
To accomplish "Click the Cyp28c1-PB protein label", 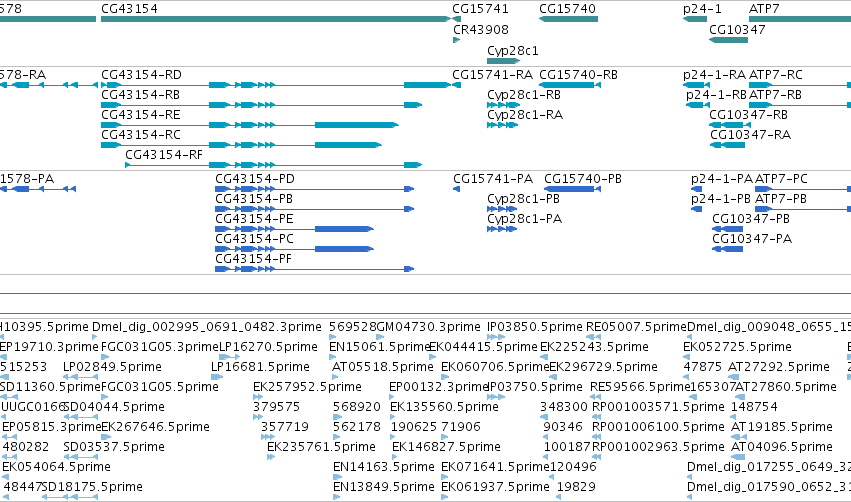I will click(x=523, y=199).
